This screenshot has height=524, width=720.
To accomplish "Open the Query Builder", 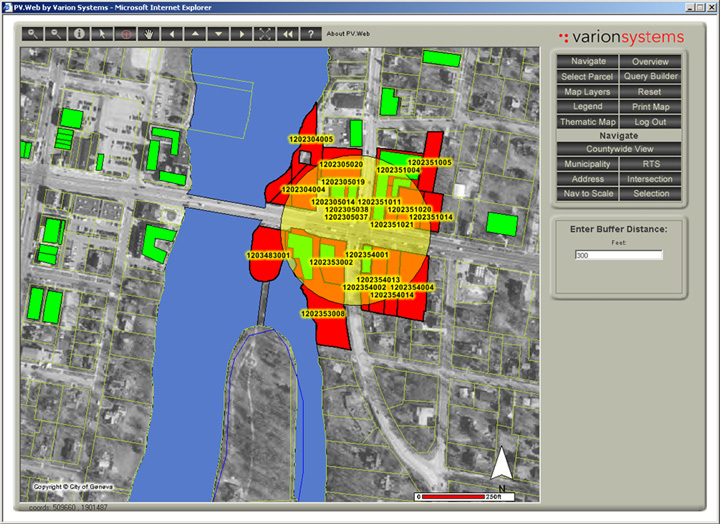I will (x=650, y=77).
